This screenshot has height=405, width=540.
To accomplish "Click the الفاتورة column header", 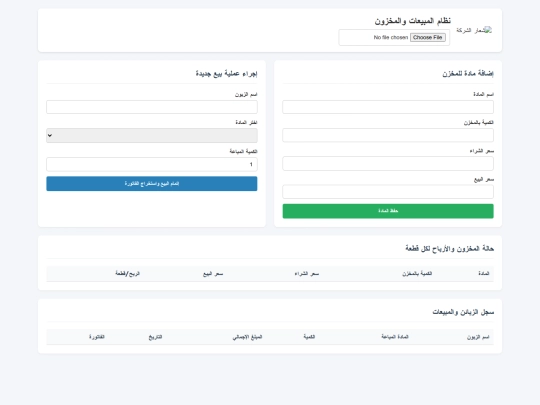I will tap(97, 337).
